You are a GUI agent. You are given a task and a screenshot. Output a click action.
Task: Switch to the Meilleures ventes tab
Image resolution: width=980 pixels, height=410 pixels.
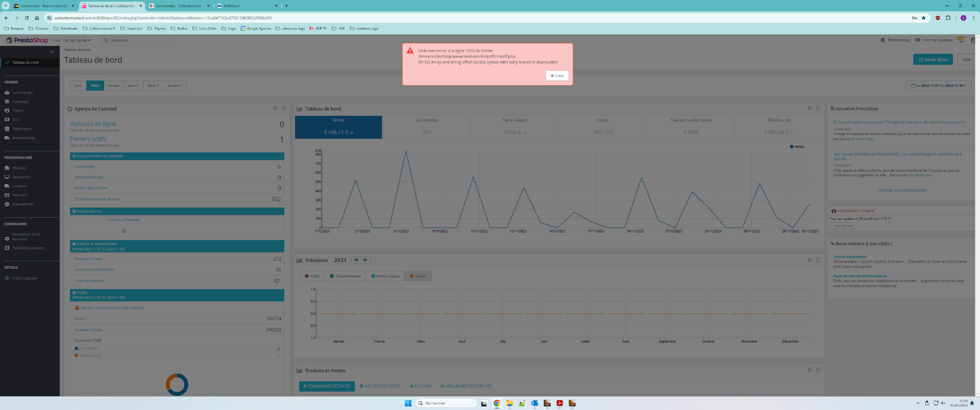380,386
